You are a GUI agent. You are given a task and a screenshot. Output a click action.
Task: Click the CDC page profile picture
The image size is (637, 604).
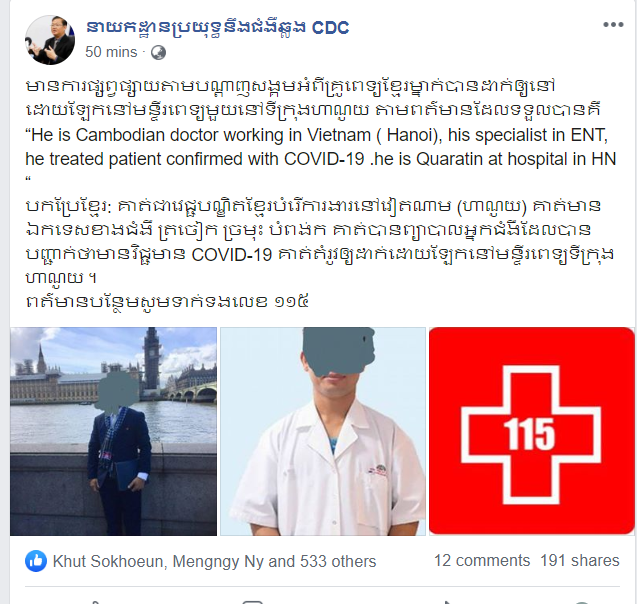coord(50,40)
